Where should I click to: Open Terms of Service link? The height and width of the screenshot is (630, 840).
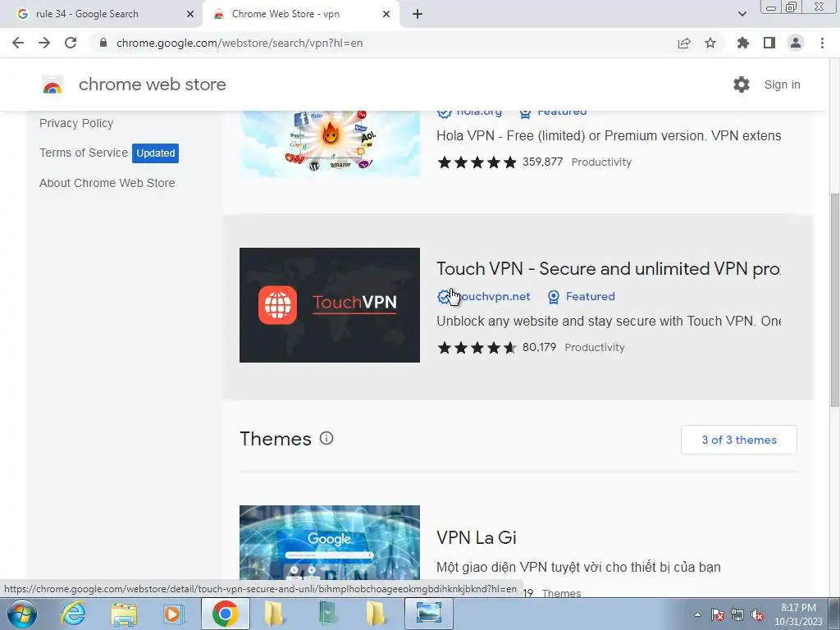(84, 153)
